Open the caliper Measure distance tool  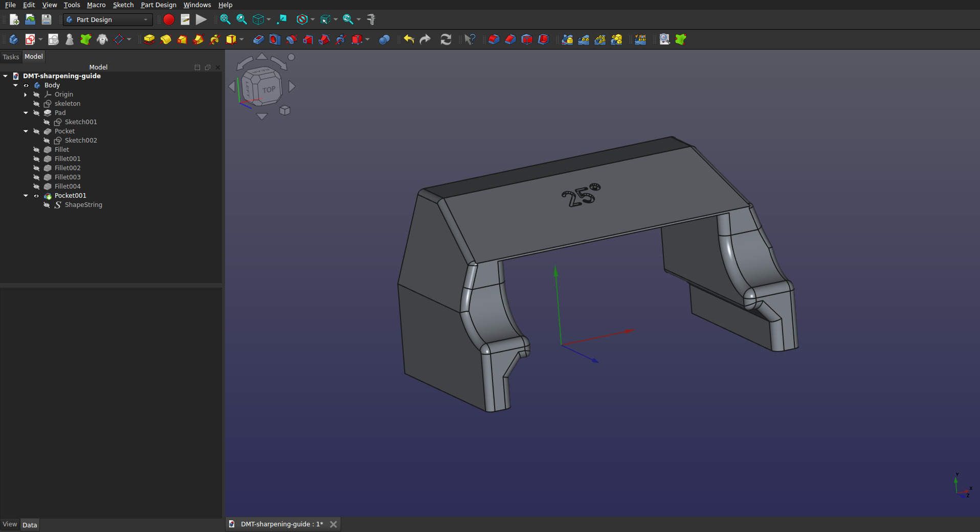click(x=371, y=19)
